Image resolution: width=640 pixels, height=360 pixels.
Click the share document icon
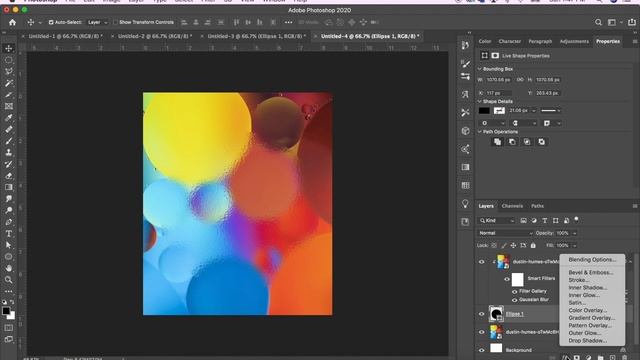(632, 22)
